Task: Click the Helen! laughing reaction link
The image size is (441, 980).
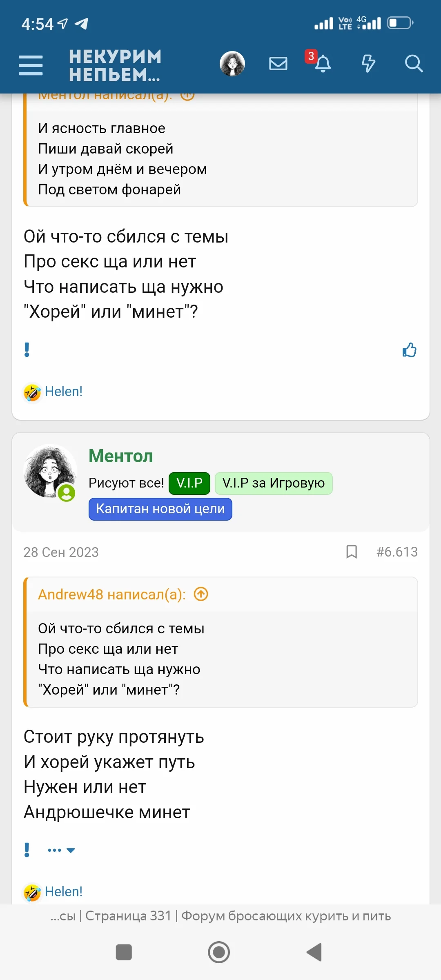Action: pyautogui.click(x=63, y=391)
